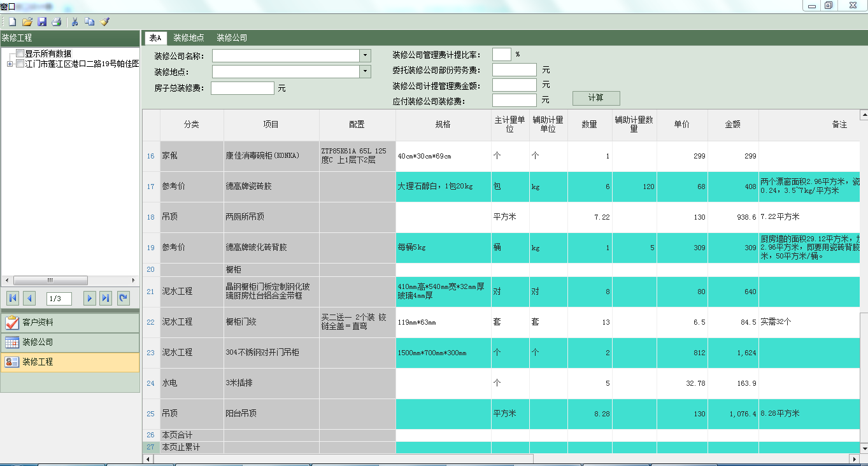Check the 显示所有数据 checkbox
The image size is (868, 466).
coord(20,53)
